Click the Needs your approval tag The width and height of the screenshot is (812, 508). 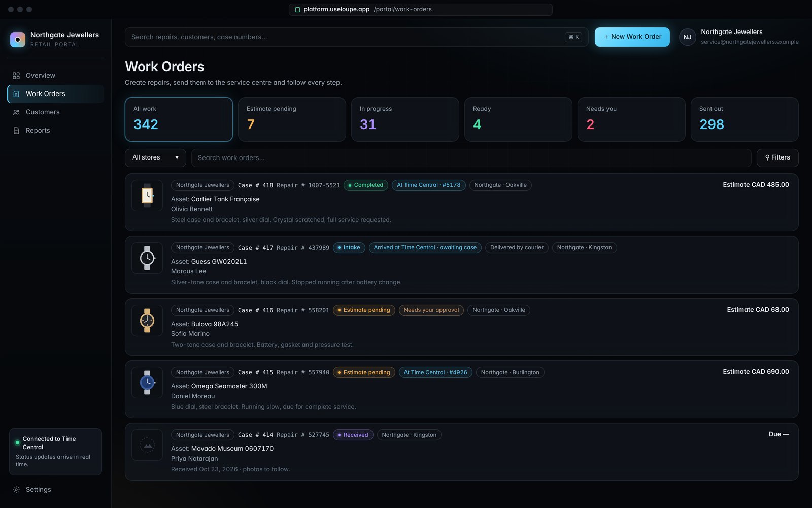431,310
